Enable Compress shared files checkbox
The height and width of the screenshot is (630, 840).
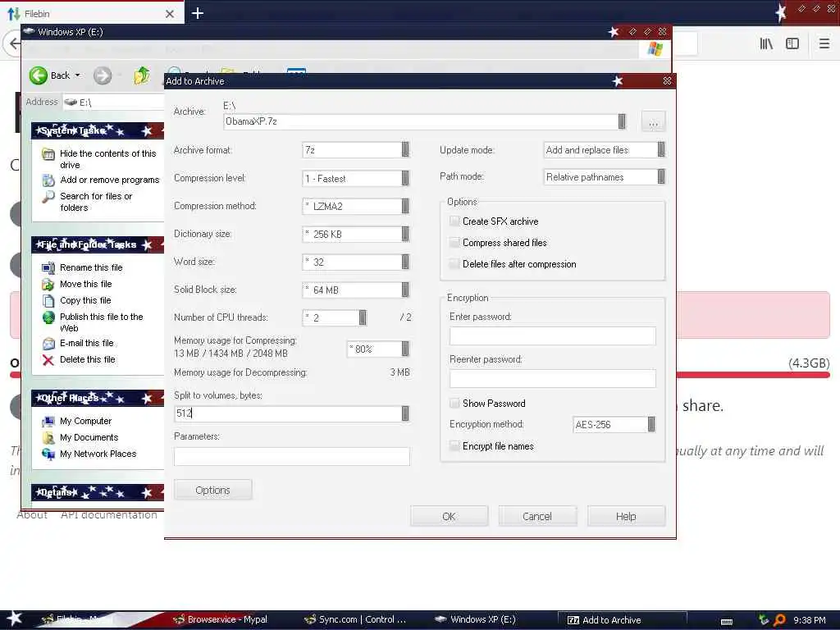[x=454, y=243]
